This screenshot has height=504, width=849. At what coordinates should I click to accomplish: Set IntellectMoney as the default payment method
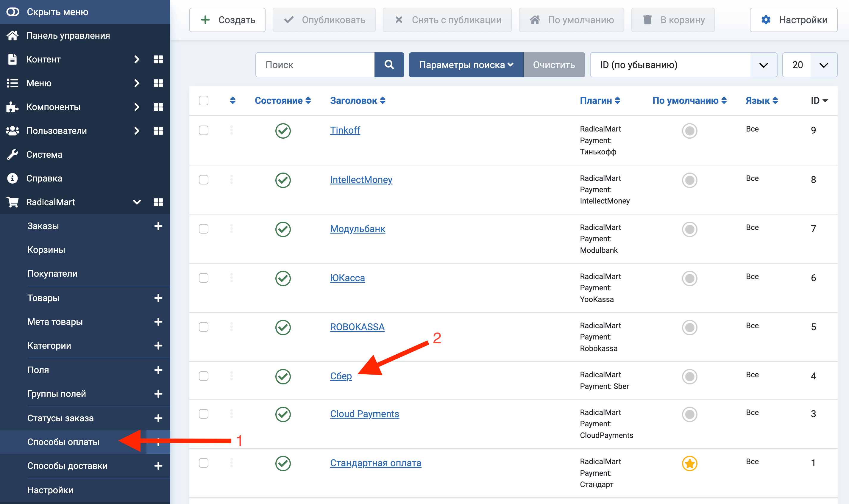coord(689,180)
